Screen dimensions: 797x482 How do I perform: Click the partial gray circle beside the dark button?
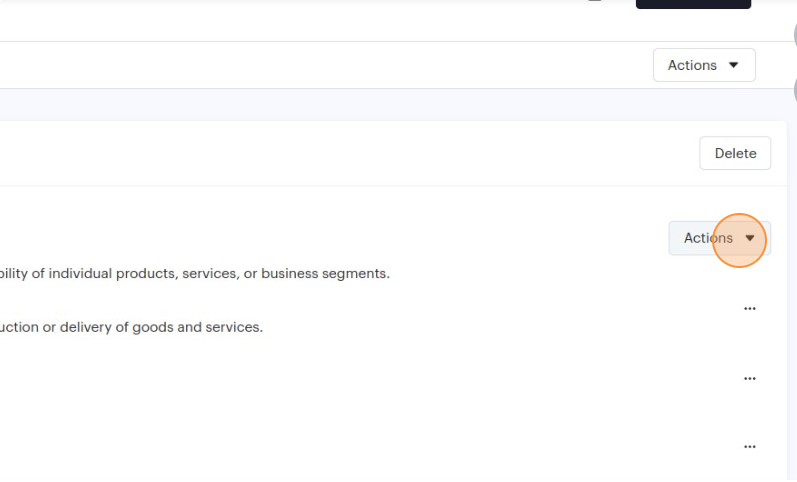point(794,35)
